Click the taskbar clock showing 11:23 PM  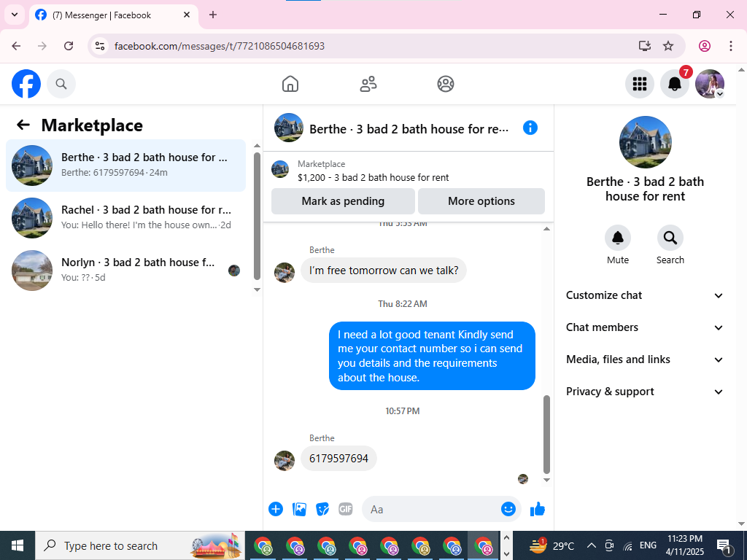coord(684,545)
